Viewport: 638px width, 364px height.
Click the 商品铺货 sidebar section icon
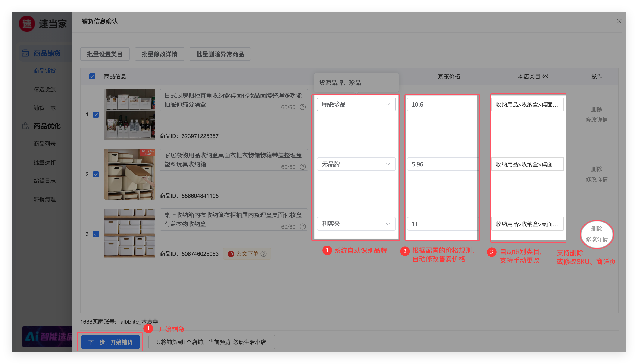pyautogui.click(x=25, y=53)
